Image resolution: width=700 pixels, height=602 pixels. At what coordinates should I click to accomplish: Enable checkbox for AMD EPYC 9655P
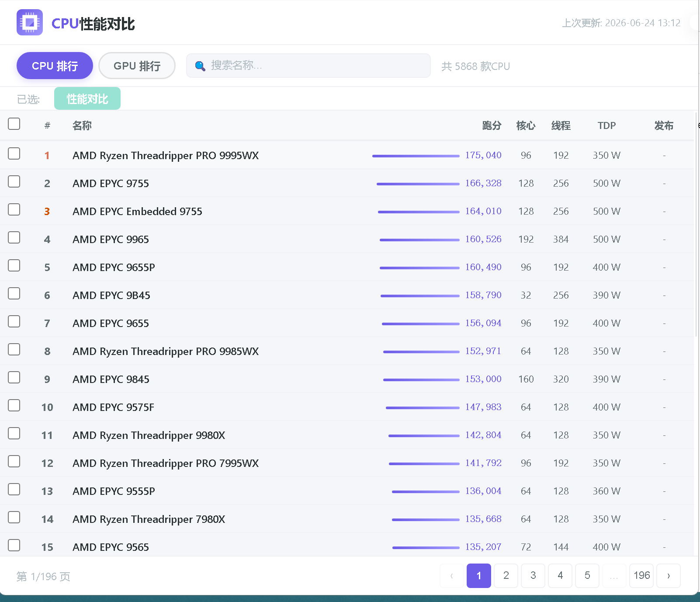pos(14,265)
